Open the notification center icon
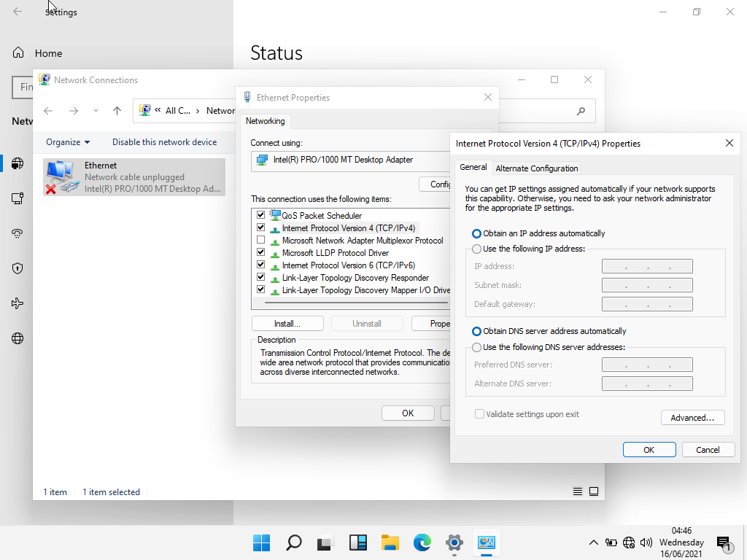 click(724, 542)
